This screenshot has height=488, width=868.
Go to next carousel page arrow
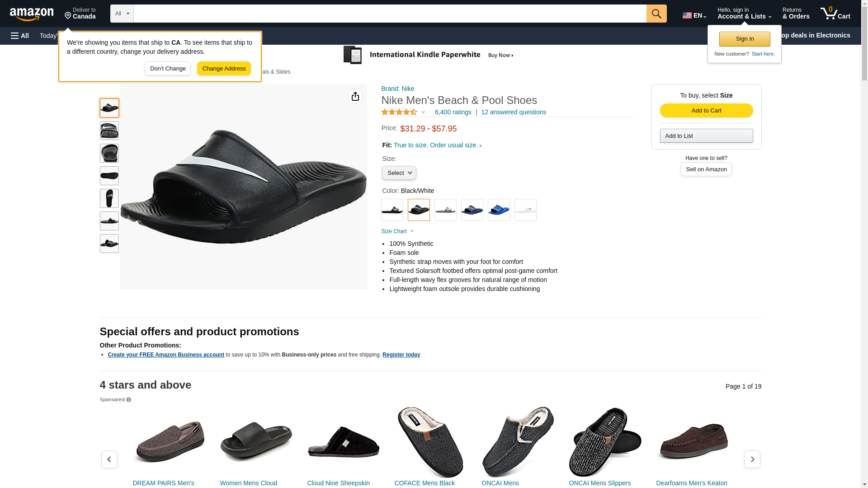coord(752,459)
